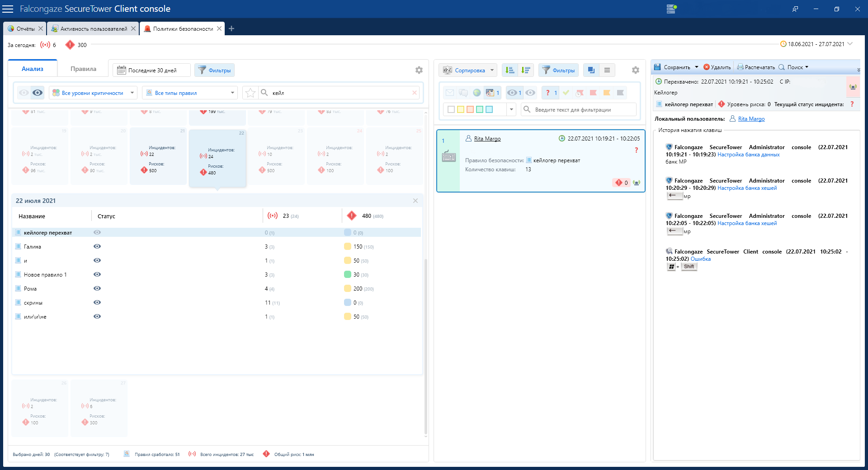Click the mail interception type filter icon
868x470 pixels.
pyautogui.click(x=449, y=93)
